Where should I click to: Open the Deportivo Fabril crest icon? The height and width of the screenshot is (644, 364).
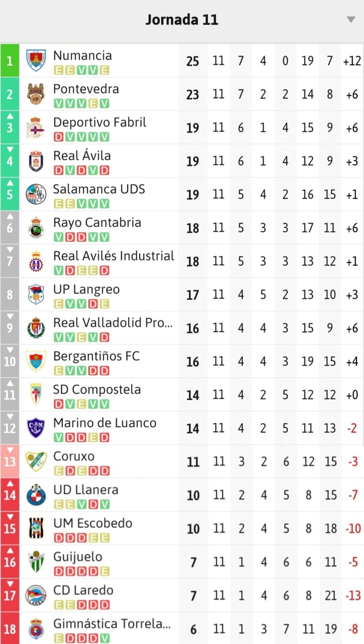coord(36,128)
